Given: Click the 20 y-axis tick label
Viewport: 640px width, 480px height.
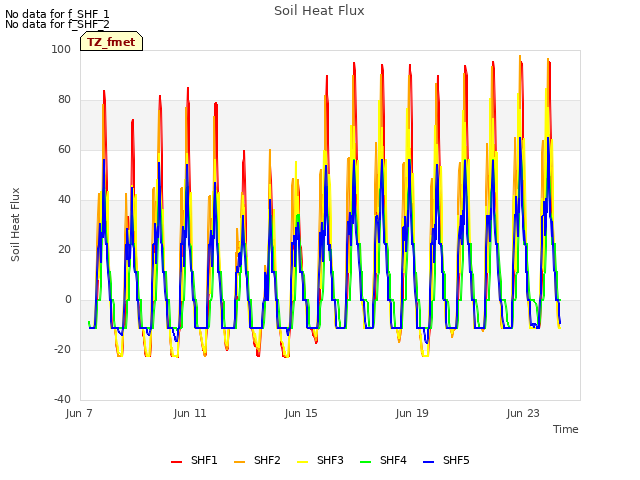Looking at the screenshot, I should pyautogui.click(x=64, y=249).
